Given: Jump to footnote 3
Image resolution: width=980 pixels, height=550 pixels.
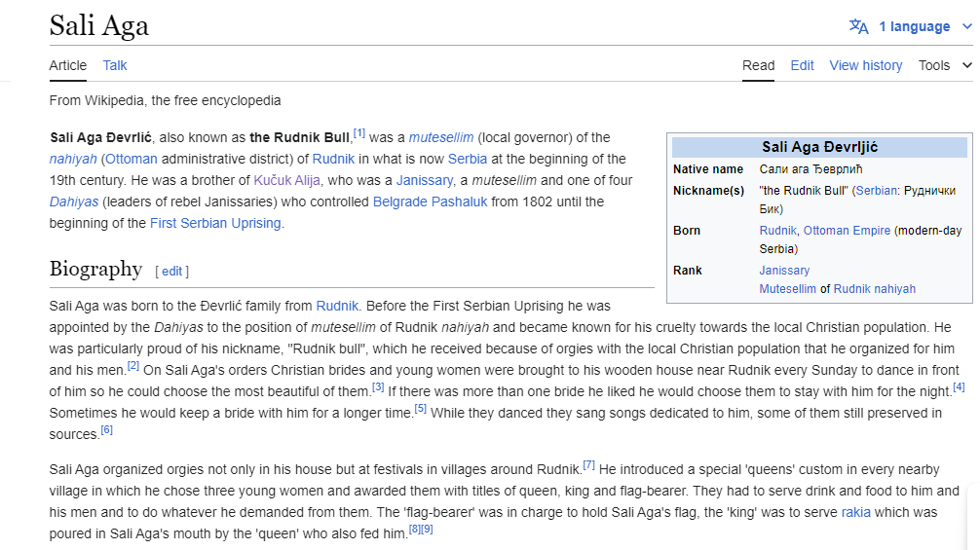Looking at the screenshot, I should click(x=378, y=387).
